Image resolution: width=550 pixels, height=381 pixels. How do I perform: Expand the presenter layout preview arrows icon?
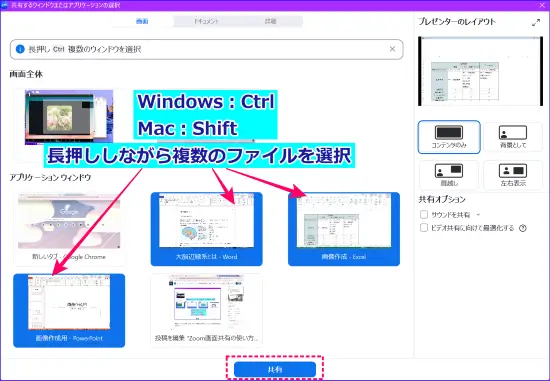pos(536,23)
